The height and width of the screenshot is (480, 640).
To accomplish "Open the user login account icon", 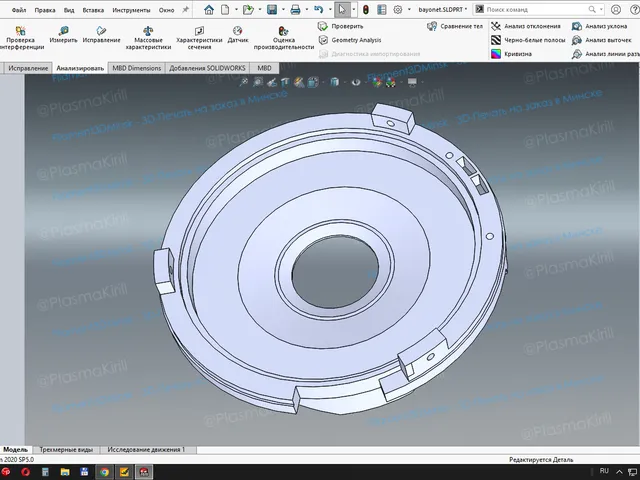I will point(616,9).
